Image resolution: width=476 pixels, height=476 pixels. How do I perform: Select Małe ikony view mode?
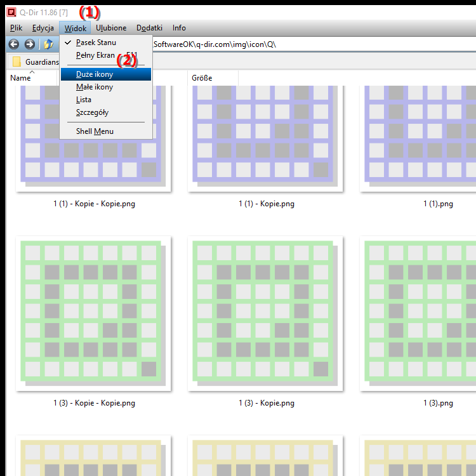point(106,87)
